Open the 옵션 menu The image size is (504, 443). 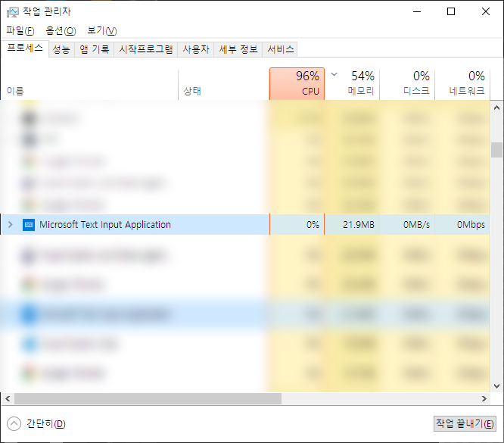[x=61, y=30]
